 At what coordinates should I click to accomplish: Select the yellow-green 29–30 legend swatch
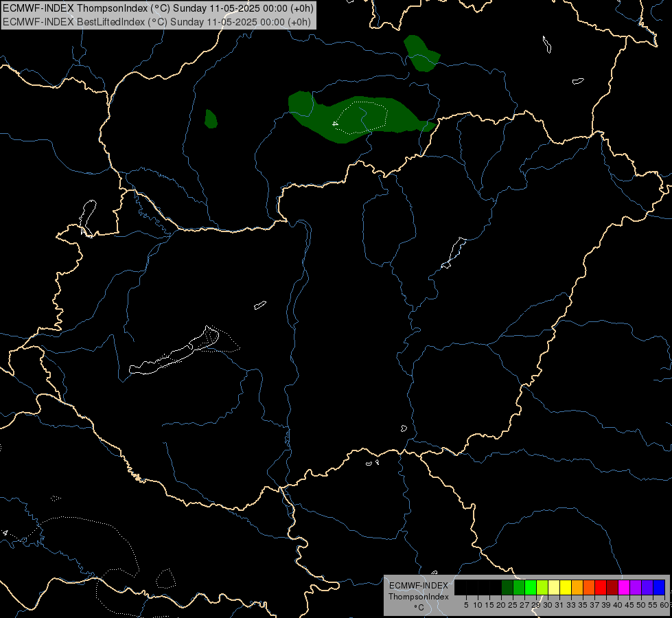[542, 587]
